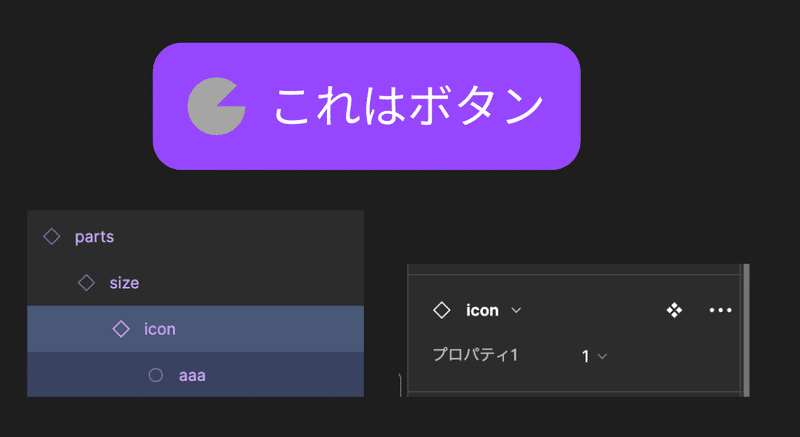Select the parts layer name
The image size is (800, 437).
[94, 237]
